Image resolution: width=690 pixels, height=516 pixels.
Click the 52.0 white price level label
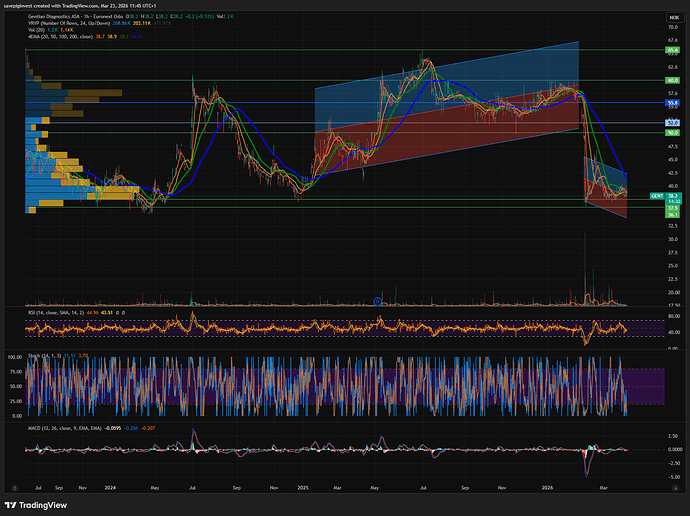(x=673, y=122)
